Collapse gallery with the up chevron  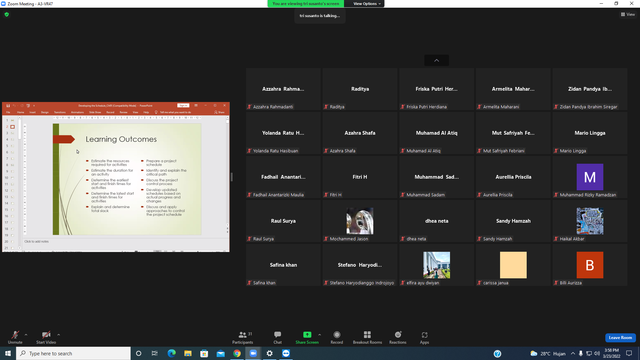[436, 60]
